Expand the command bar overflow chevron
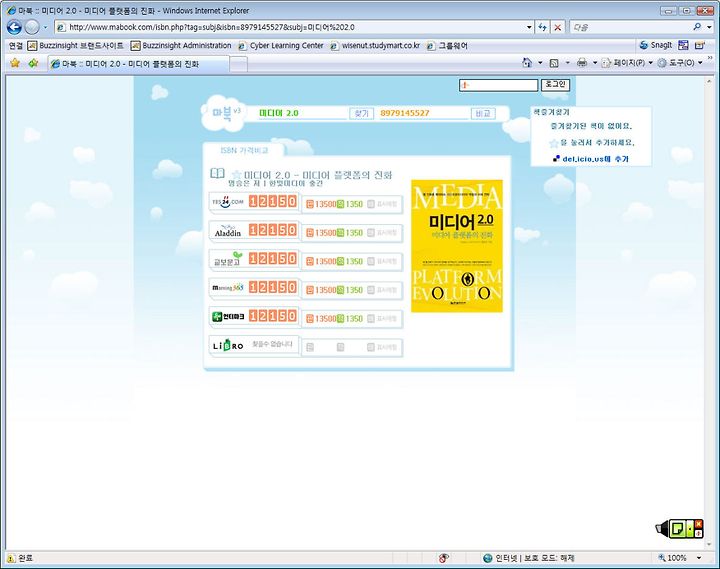Screen dimensions: 720x569 point(710,59)
